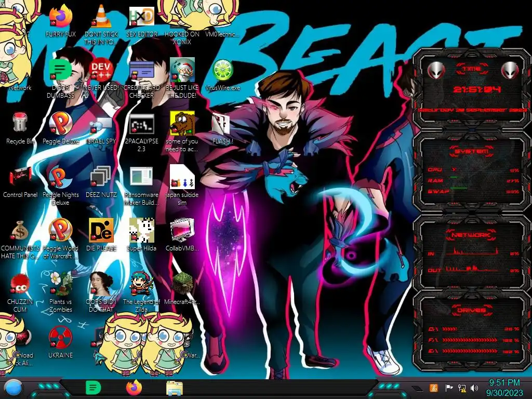Click the NETWORK header on the widget
This screenshot has width=532, height=399.
(471, 235)
